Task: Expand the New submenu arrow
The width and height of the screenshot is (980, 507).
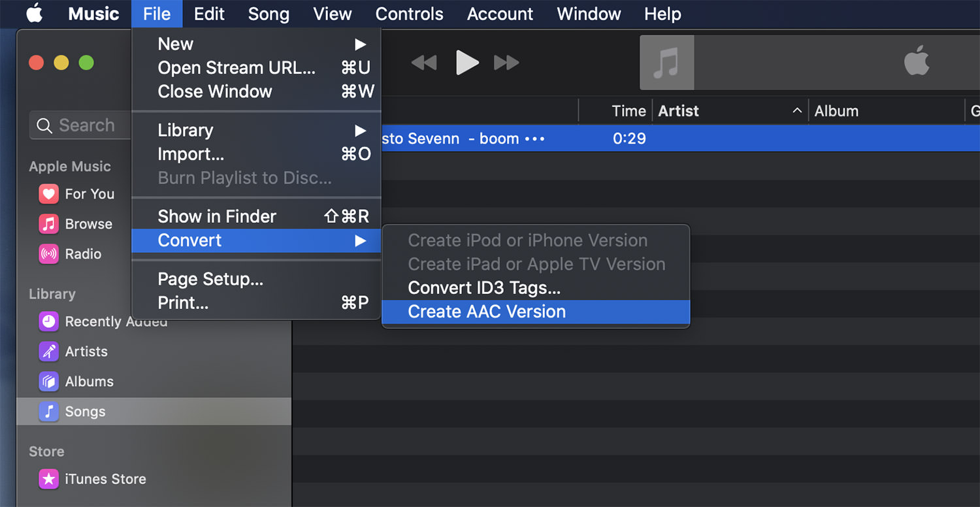Action: (x=361, y=44)
